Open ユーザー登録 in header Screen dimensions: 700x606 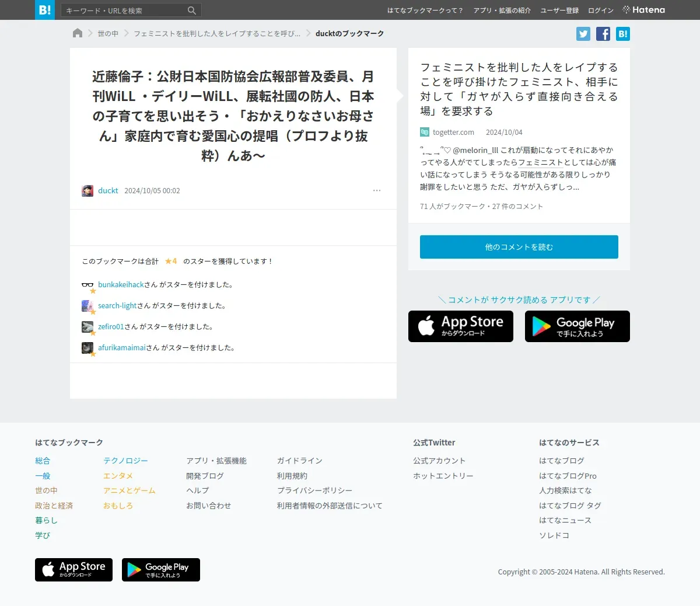click(559, 11)
